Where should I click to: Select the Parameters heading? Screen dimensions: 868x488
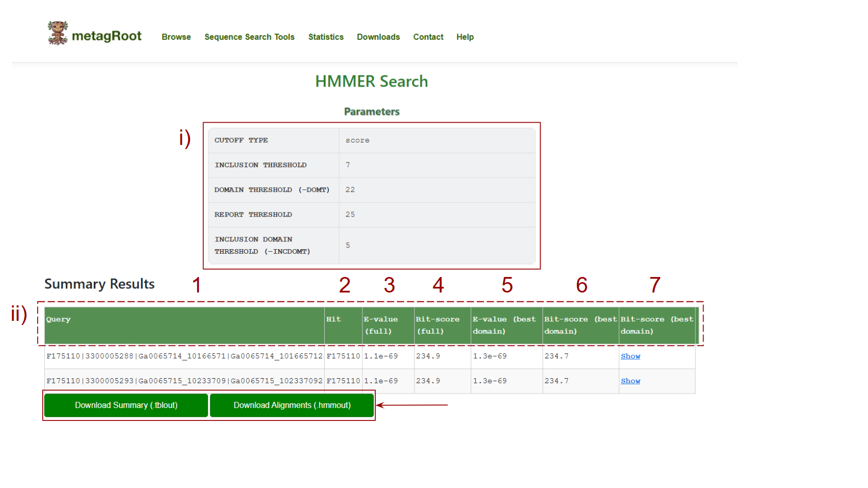[x=372, y=112]
